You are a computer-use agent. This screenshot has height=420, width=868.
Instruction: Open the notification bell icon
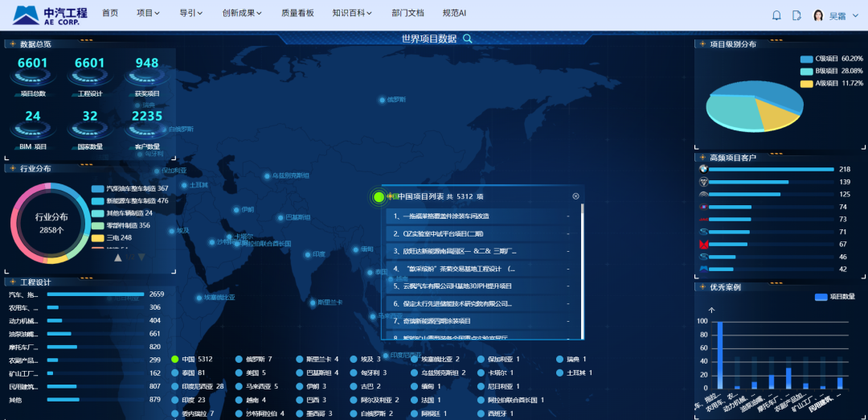[x=776, y=15]
